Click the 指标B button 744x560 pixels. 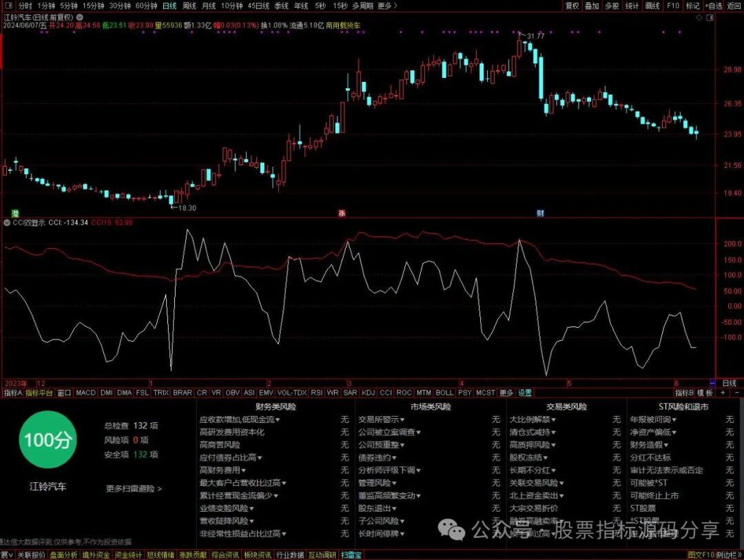(x=684, y=393)
